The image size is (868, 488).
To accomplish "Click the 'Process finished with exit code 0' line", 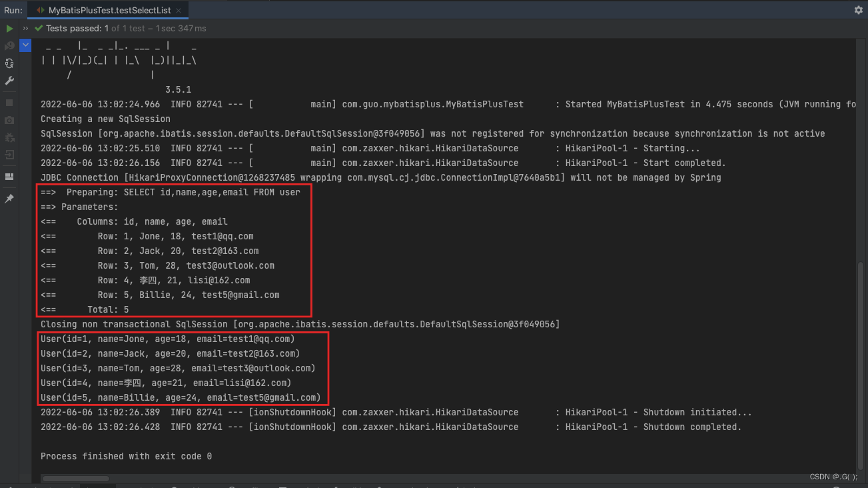I will pyautogui.click(x=126, y=456).
